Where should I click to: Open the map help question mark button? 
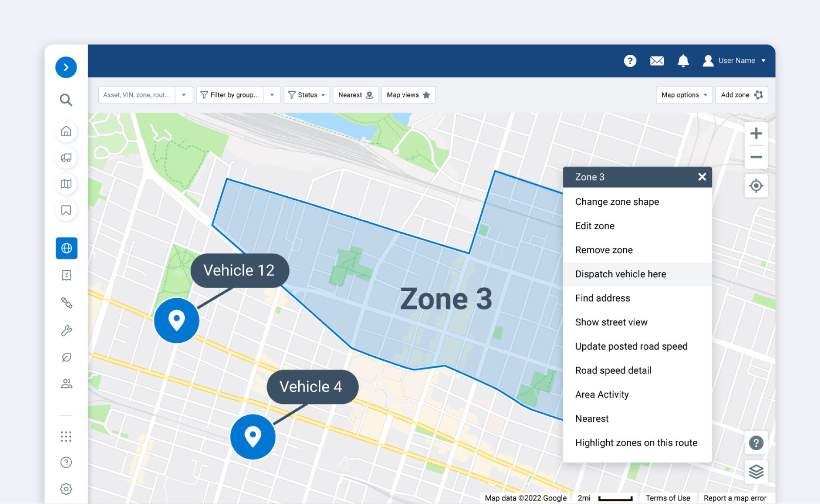point(756,443)
